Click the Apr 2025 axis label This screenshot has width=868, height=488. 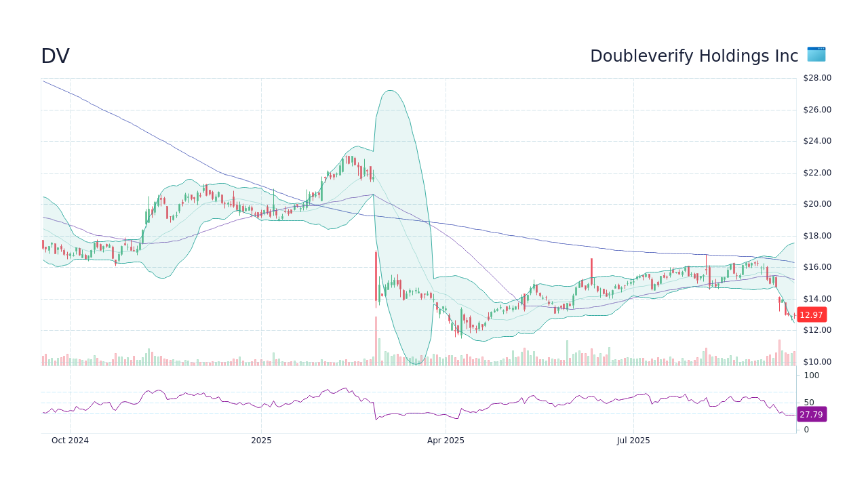(446, 440)
